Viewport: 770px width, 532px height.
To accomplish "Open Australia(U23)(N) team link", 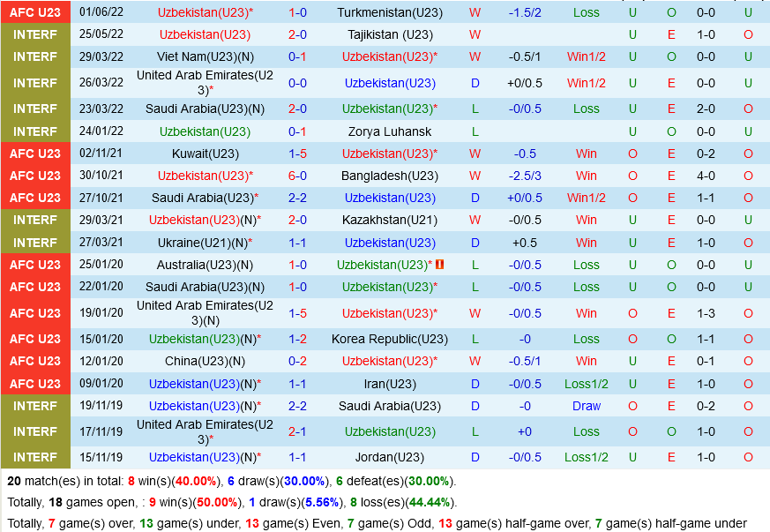I will (206, 265).
